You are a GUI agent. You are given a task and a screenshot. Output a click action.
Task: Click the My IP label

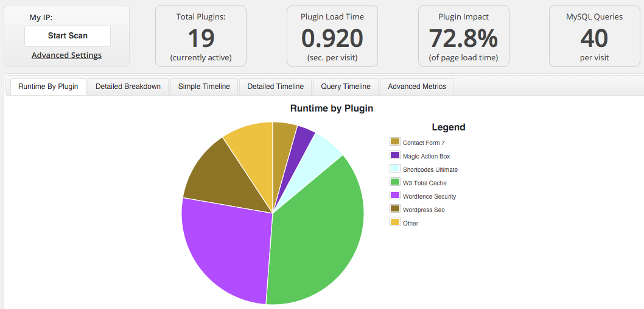point(41,17)
